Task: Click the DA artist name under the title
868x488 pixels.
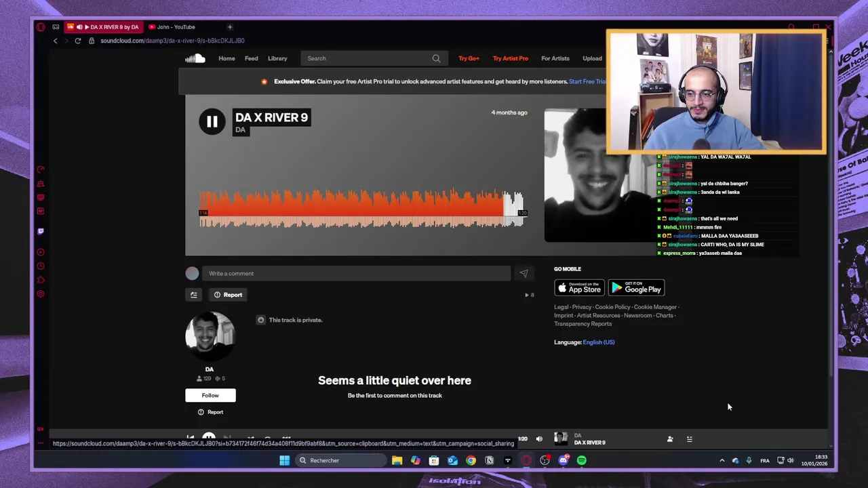Action: tap(240, 129)
